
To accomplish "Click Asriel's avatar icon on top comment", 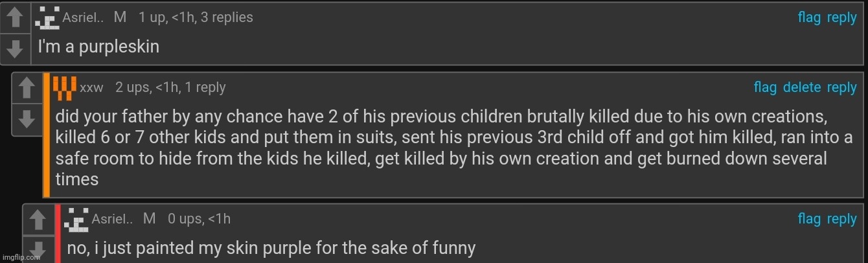I will coord(48,18).
